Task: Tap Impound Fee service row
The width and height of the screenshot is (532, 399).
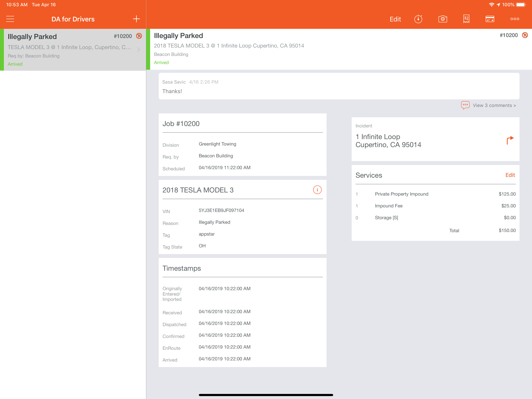Action: point(435,206)
